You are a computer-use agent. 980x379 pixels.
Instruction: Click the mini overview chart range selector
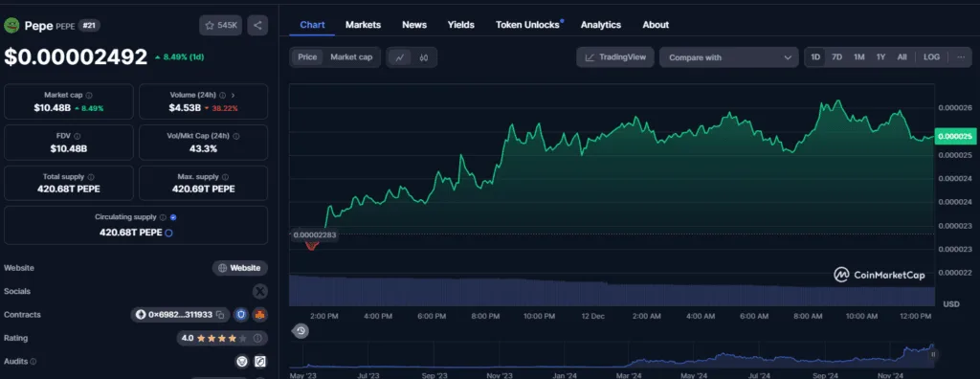click(612, 356)
